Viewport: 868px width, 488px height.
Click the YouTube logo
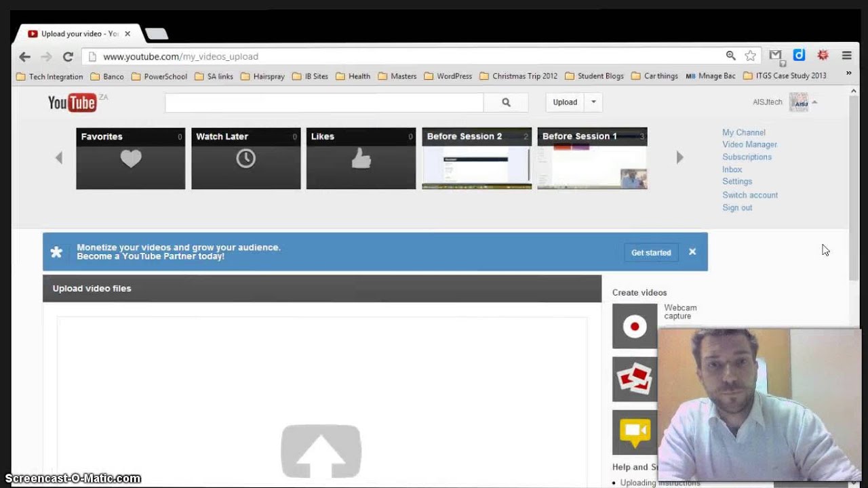pyautogui.click(x=73, y=102)
